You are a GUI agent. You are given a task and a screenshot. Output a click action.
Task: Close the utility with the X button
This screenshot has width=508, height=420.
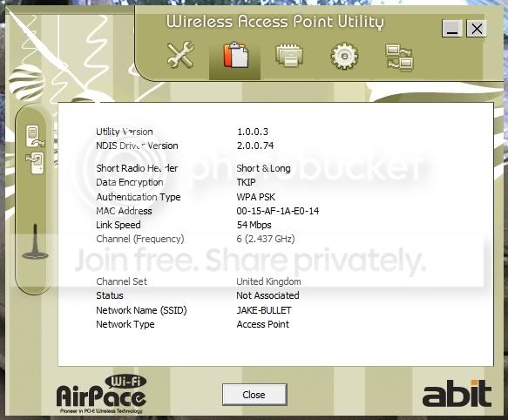(477, 29)
